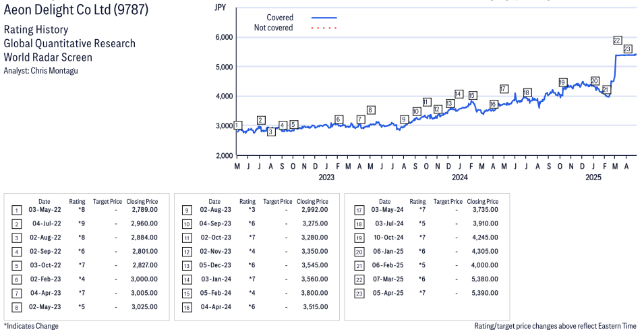Select 'Global Quantitative Research' text
Image resolution: width=644 pixels, height=330 pixels.
(x=69, y=44)
